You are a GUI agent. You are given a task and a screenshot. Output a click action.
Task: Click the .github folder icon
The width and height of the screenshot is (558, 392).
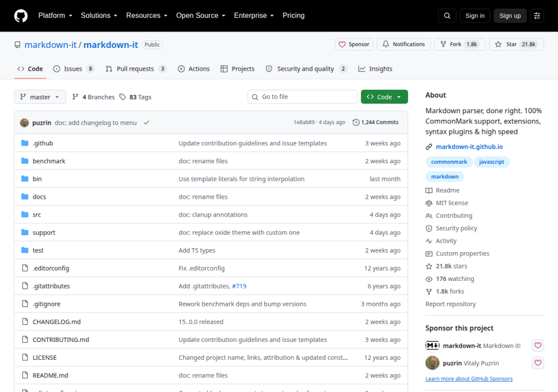[25, 143]
